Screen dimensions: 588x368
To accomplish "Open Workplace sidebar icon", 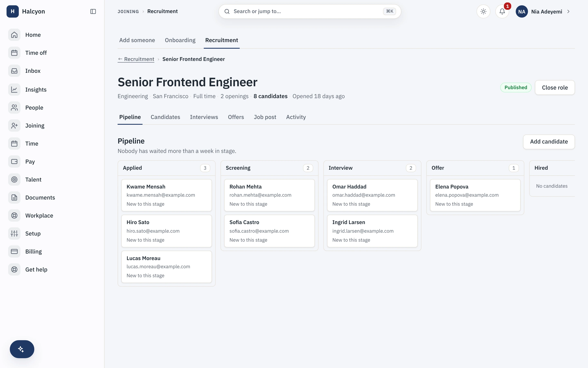I will pos(14,216).
